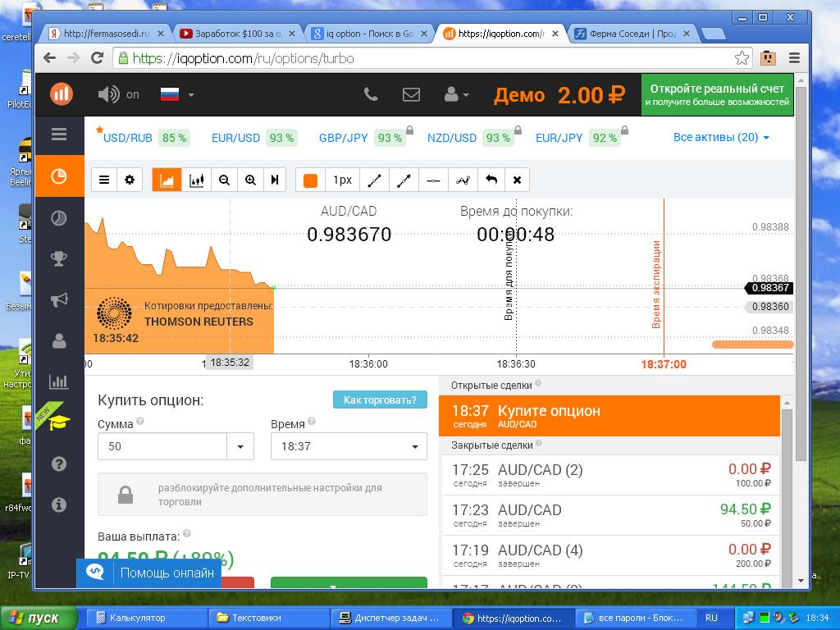Image resolution: width=840 pixels, height=630 pixels.
Task: Open the graduation cap education icon
Action: pyautogui.click(x=59, y=422)
